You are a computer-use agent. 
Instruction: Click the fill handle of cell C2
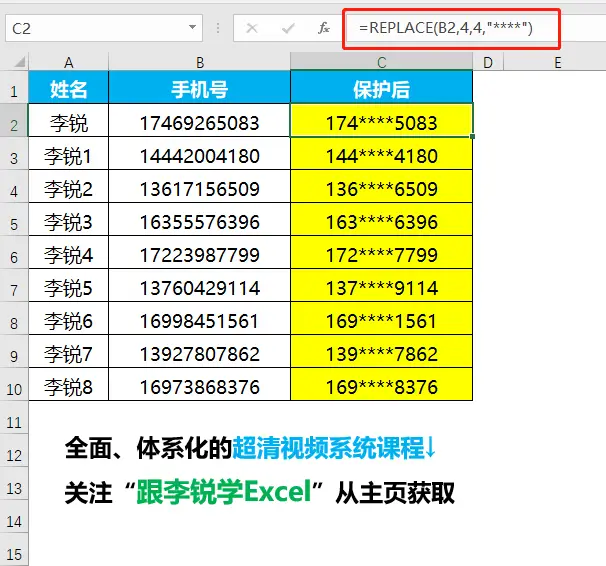click(x=472, y=136)
